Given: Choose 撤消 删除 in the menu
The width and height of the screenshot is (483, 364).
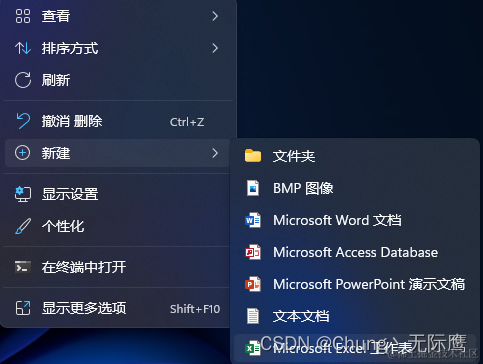Looking at the screenshot, I should pyautogui.click(x=118, y=121).
